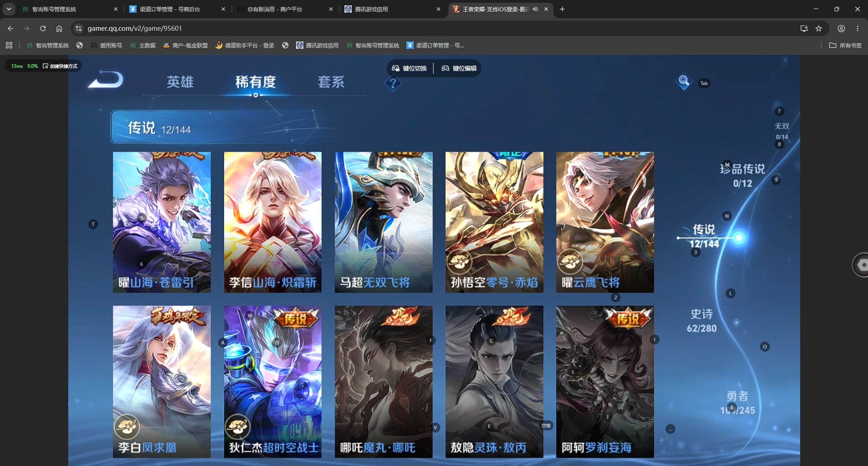This screenshot has width=868, height=466.
Task: Open the magnifier search icon
Action: click(x=684, y=81)
